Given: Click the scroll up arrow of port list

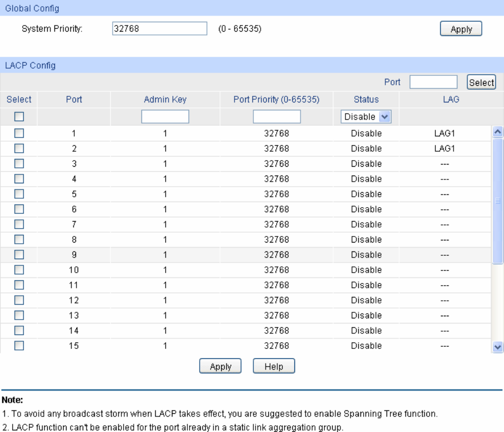Looking at the screenshot, I should tap(497, 132).
